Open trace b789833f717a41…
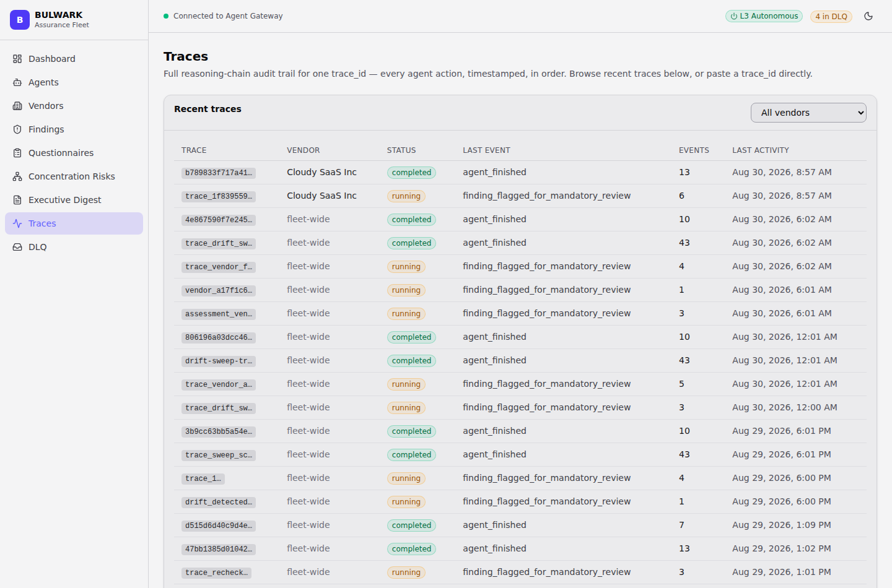Viewport: 892px width, 588px height. (219, 173)
